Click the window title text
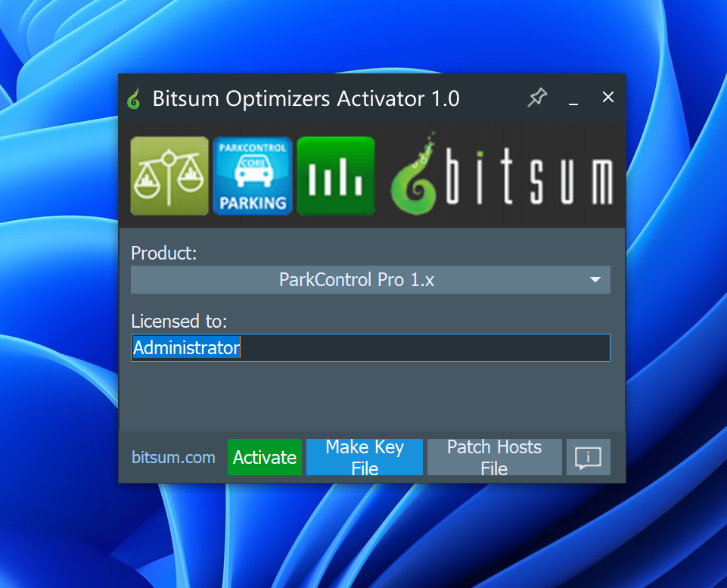Screen dimensions: 727x588 [306, 99]
